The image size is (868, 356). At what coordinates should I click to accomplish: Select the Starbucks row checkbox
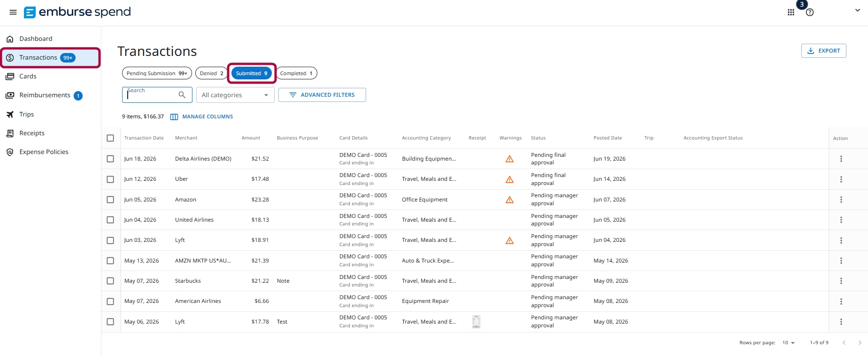(x=110, y=281)
